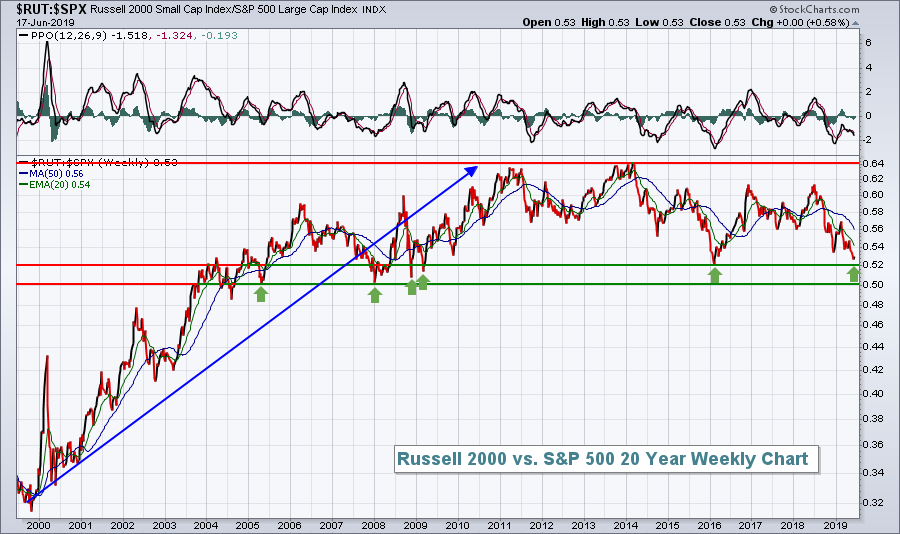Click the Low 0.53 value
Screen dimensions: 900x534
[660, 22]
